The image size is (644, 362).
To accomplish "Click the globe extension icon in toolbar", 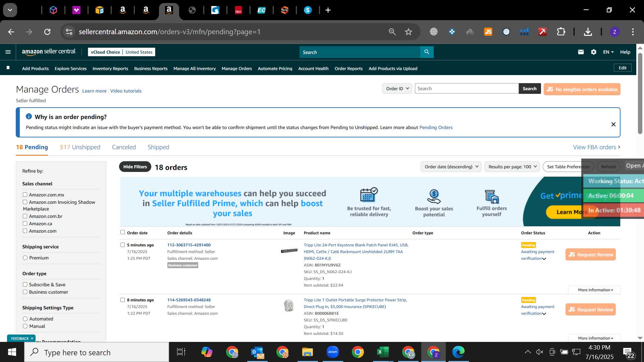I will click(434, 32).
